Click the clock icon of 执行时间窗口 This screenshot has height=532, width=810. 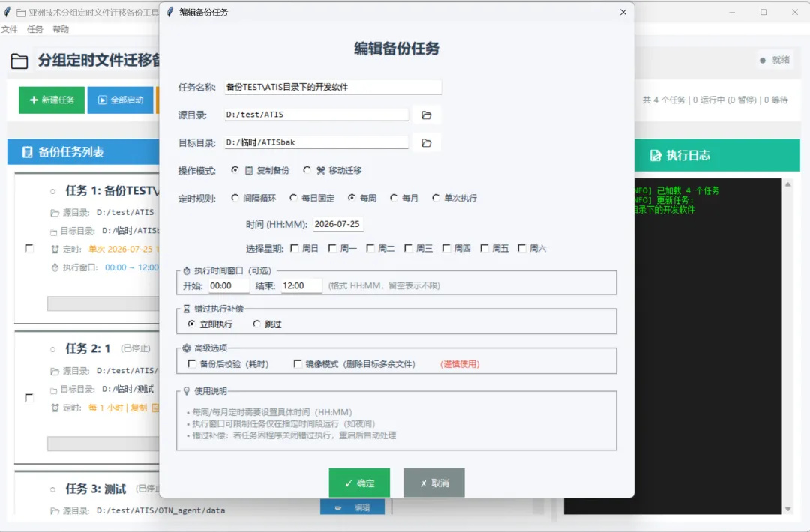[x=187, y=270]
